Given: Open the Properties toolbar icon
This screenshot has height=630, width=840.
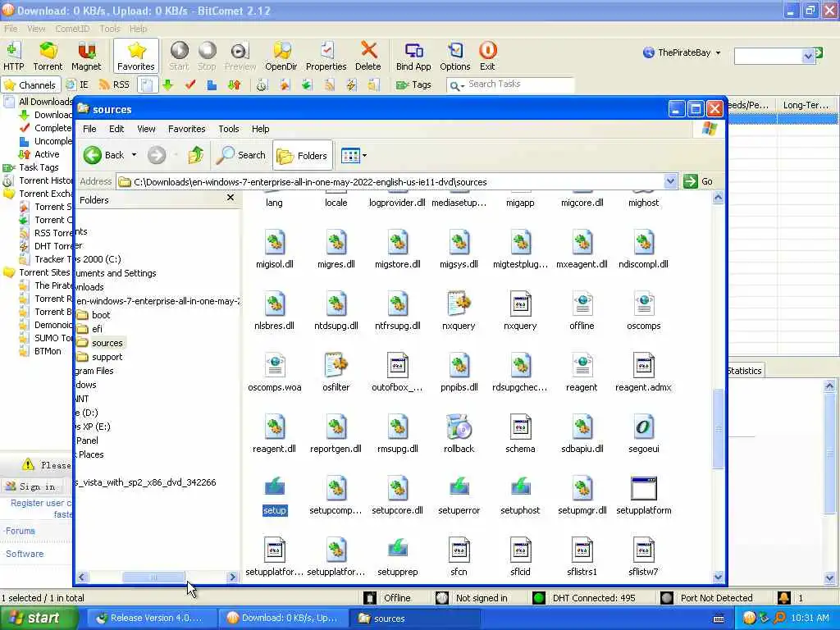Looking at the screenshot, I should click(326, 57).
